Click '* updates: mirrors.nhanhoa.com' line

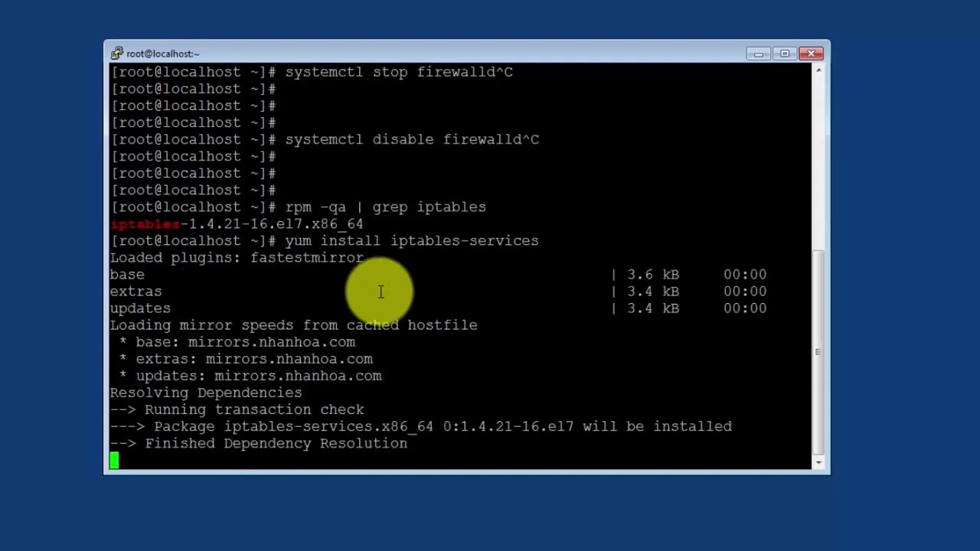250,376
